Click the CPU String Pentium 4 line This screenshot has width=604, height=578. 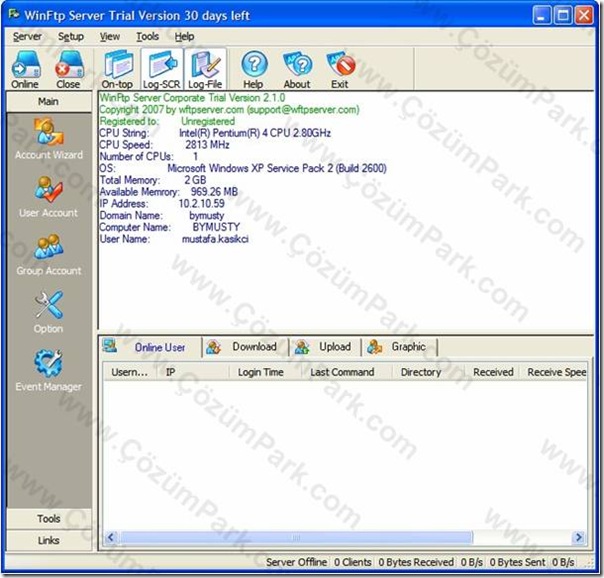point(215,133)
